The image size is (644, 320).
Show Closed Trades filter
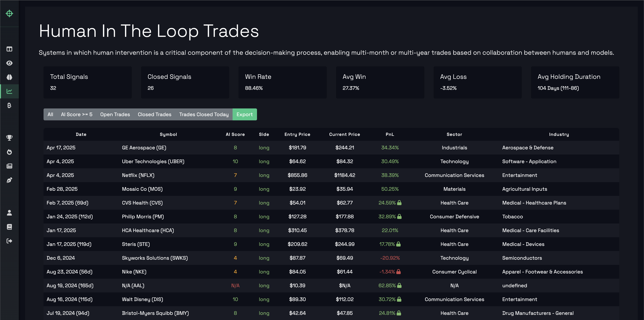click(154, 114)
